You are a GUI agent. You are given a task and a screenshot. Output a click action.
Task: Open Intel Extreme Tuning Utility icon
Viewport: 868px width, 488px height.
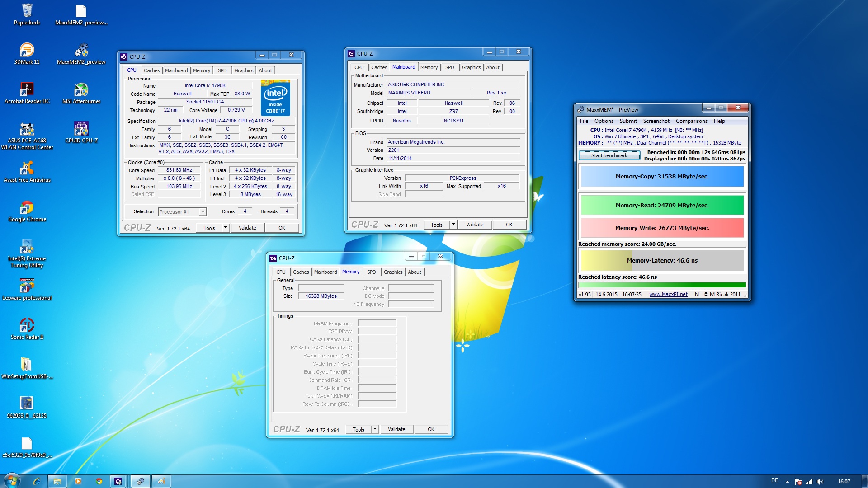coord(27,253)
